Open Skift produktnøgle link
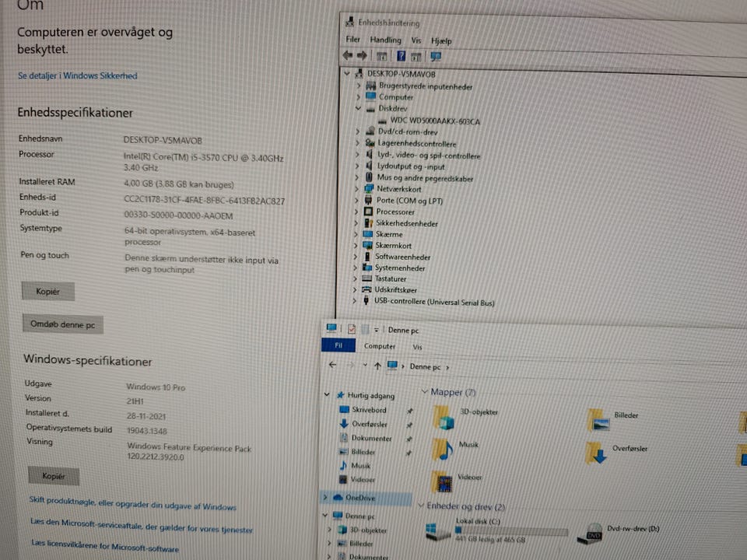 coord(132,503)
